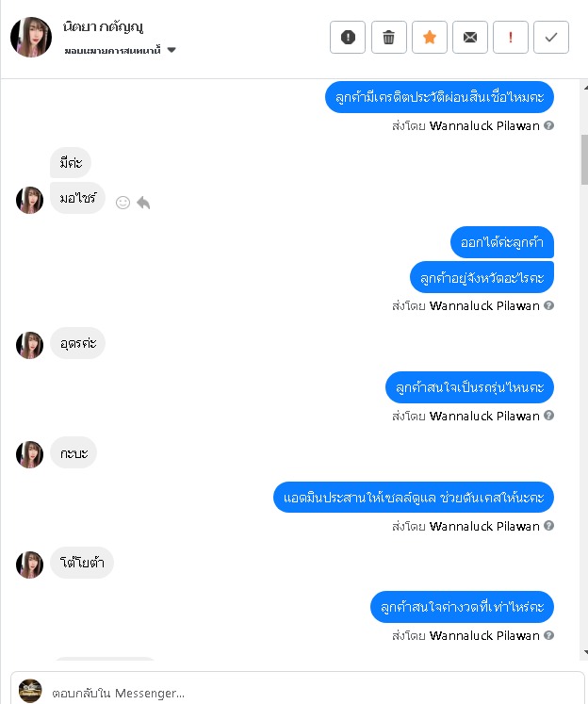Click the chat scrollbar thumb
The width and height of the screenshot is (588, 704).
[x=584, y=159]
